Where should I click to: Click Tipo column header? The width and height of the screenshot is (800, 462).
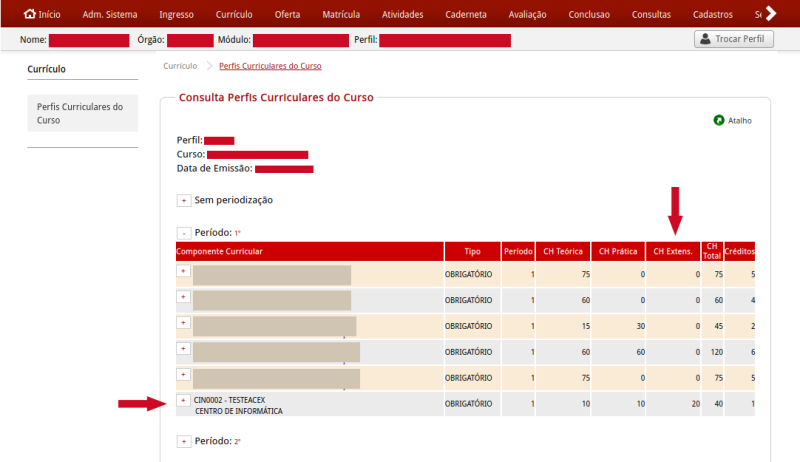coord(472,251)
